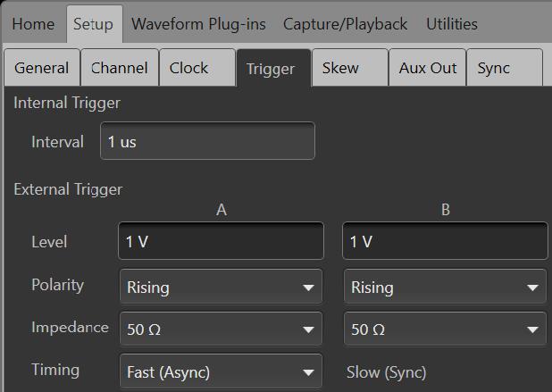
Task: Go to the Clock sub-tab
Action: (188, 68)
